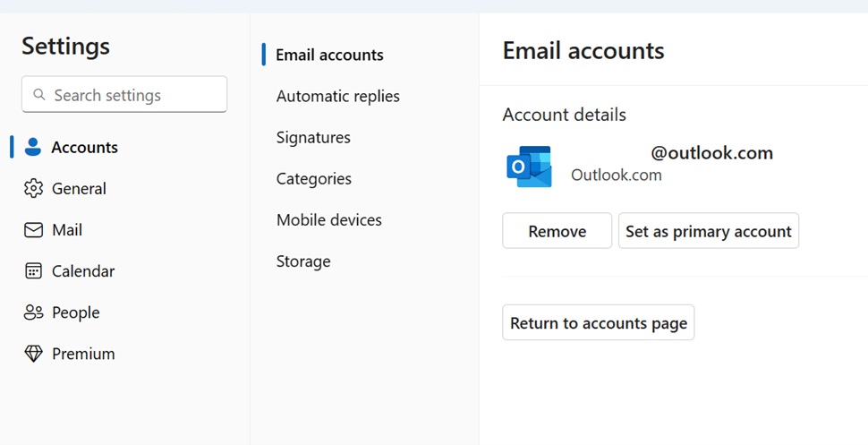Open General settings via the gear icon
The height and width of the screenshot is (445, 868).
(x=33, y=189)
